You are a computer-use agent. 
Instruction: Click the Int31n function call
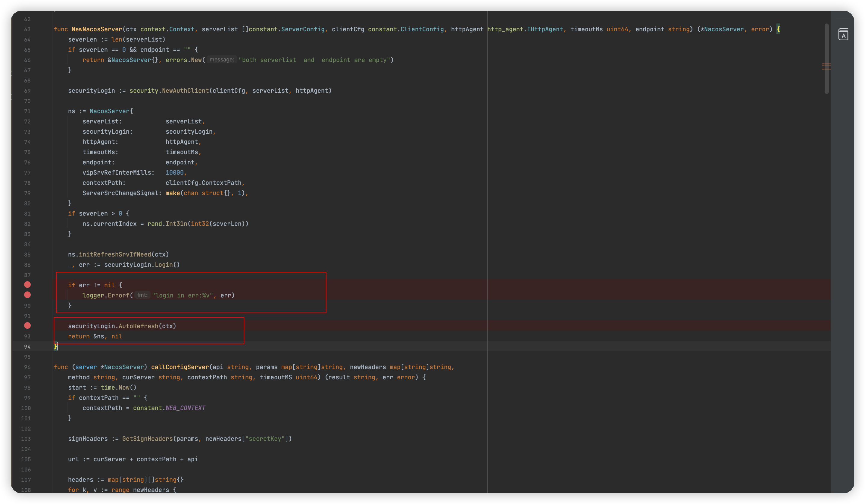[176, 224]
